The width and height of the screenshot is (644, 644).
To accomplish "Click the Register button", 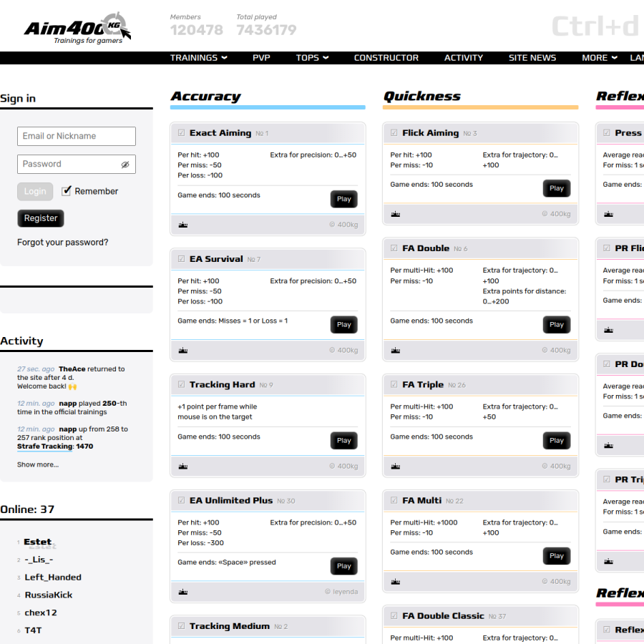I will click(41, 218).
